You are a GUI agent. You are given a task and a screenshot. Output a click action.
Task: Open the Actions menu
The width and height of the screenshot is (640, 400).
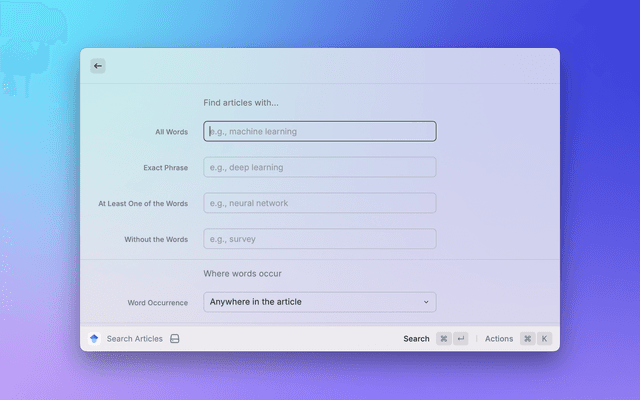coord(499,339)
